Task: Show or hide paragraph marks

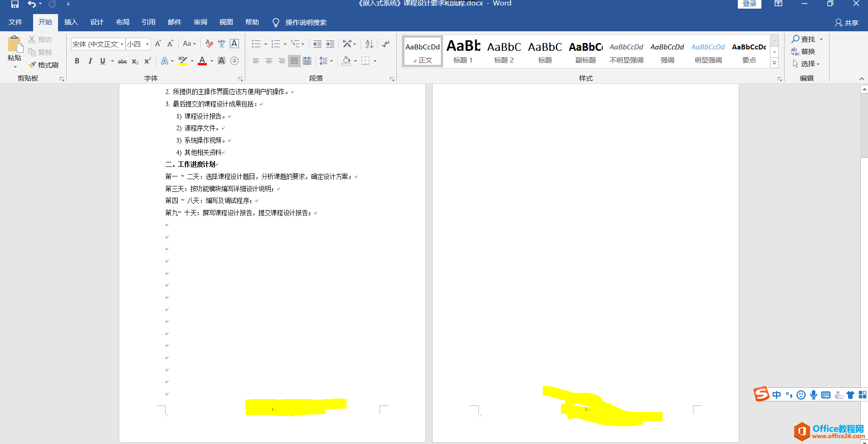Action: tap(386, 44)
